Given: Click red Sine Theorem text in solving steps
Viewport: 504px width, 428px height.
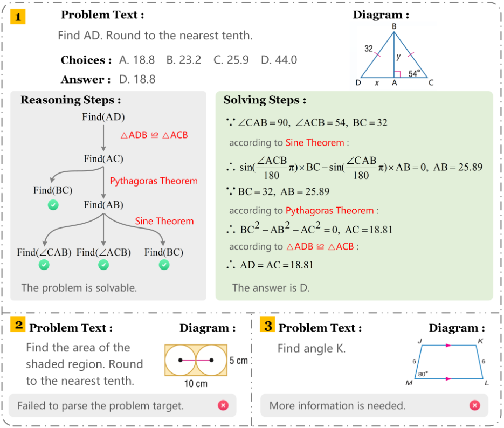Looking at the screenshot, I should 315,143.
